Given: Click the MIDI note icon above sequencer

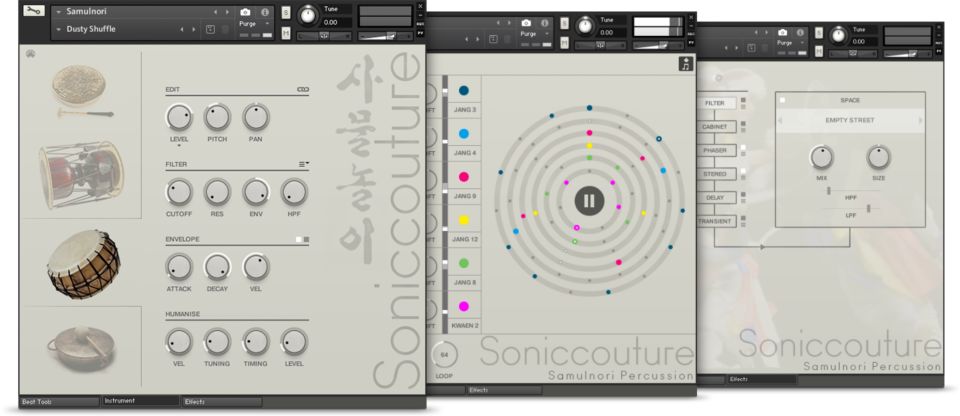Looking at the screenshot, I should (686, 64).
